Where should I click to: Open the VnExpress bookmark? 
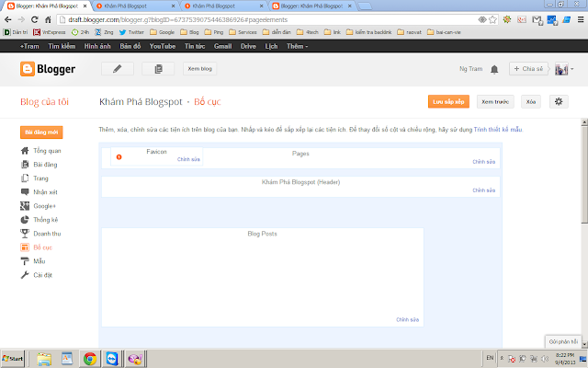(x=49, y=32)
